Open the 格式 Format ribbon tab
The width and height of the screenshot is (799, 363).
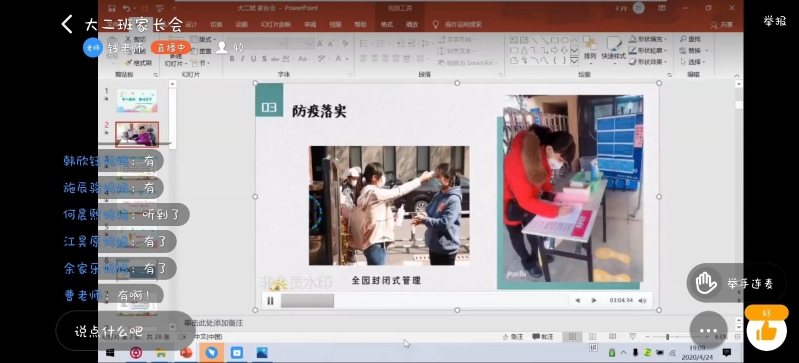click(387, 24)
